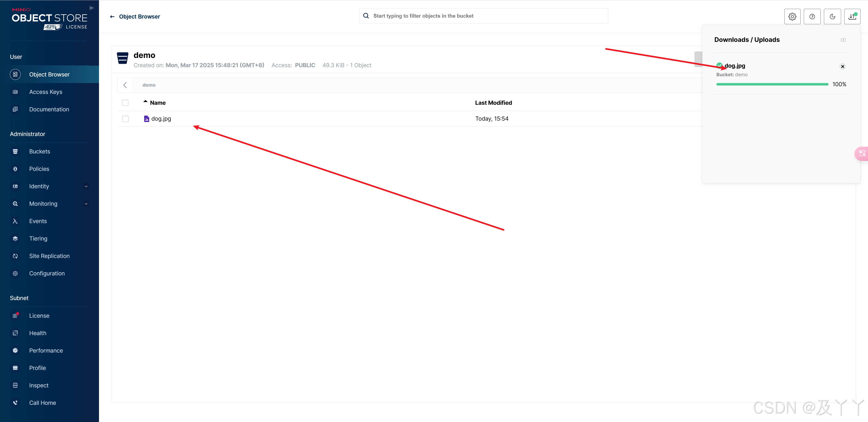The width and height of the screenshot is (868, 422).
Task: Open the Events panel
Action: [x=37, y=221]
